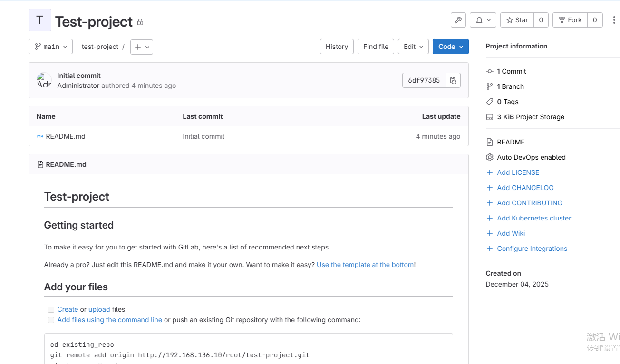Click the Last update column header
This screenshot has width=620, height=364.
(x=441, y=116)
